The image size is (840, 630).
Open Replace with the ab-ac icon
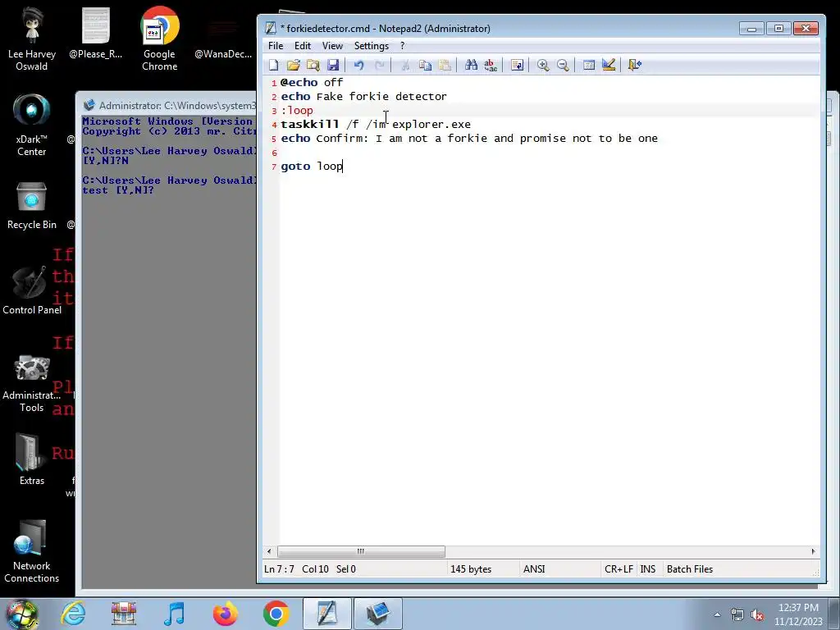click(491, 66)
